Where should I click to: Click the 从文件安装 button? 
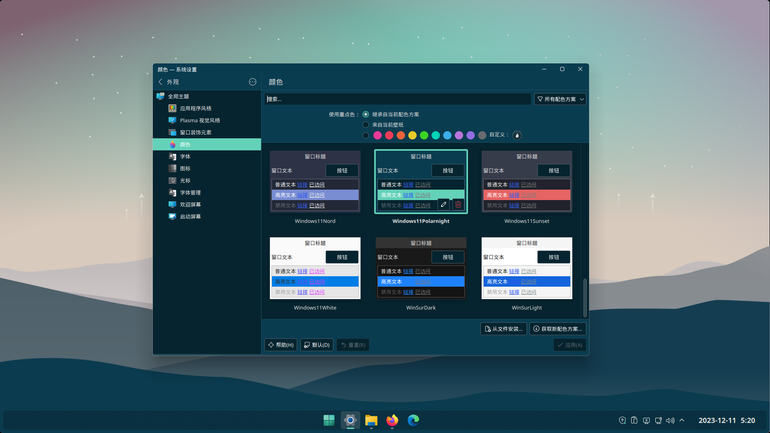point(503,329)
